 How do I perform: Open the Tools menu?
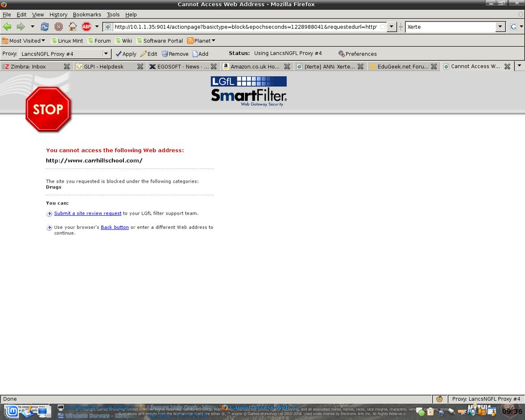pyautogui.click(x=113, y=14)
